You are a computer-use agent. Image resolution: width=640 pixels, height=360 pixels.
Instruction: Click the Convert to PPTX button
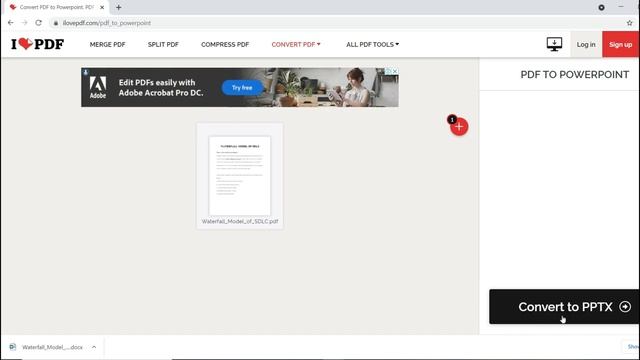click(x=564, y=307)
